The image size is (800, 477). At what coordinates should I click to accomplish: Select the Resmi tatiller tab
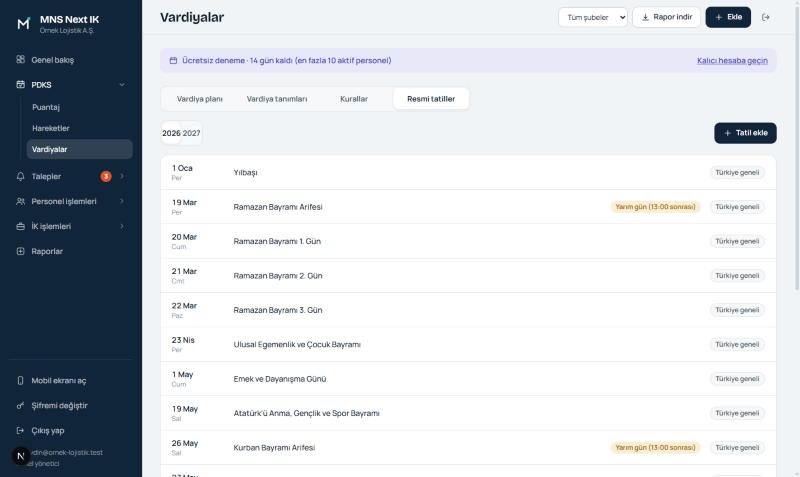coord(431,99)
